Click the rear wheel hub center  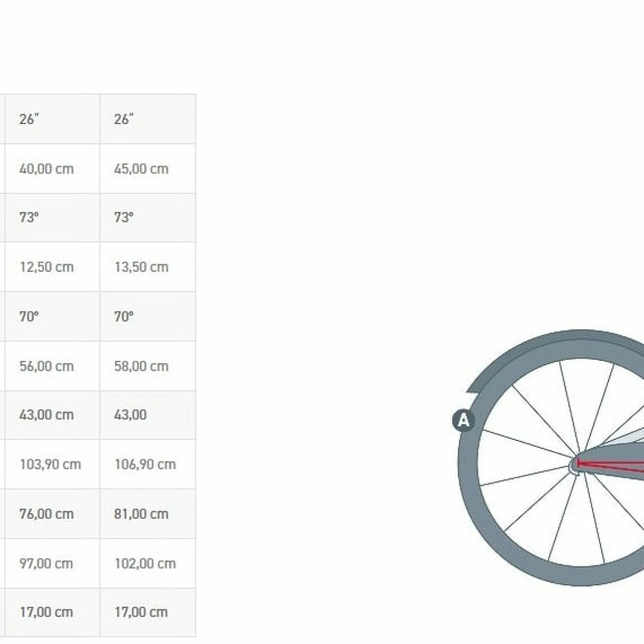point(576,465)
